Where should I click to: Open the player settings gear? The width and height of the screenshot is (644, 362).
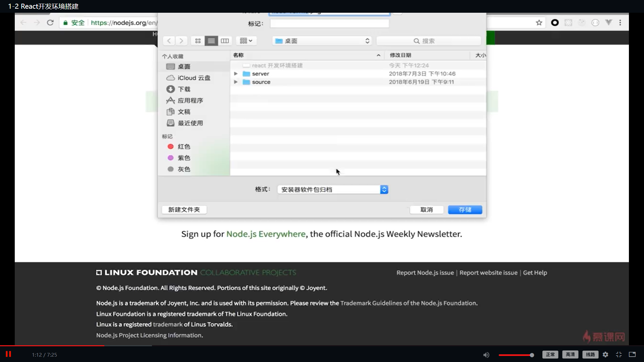click(x=606, y=354)
